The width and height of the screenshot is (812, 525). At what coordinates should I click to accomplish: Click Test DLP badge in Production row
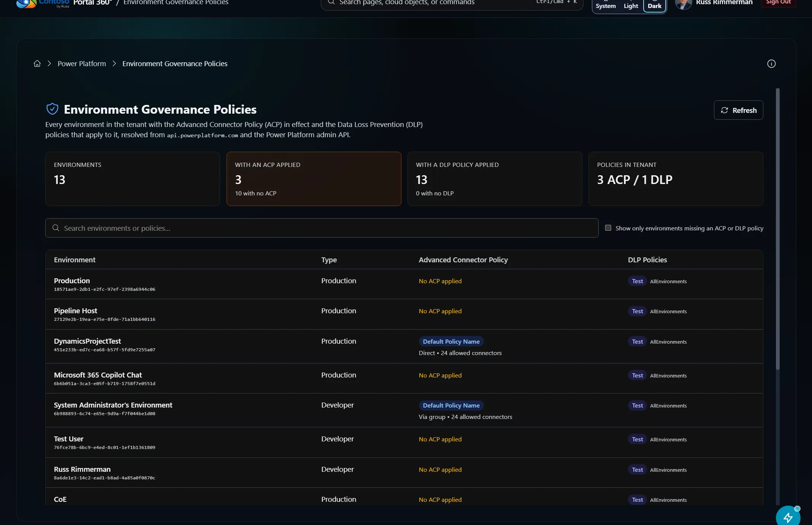(x=638, y=281)
